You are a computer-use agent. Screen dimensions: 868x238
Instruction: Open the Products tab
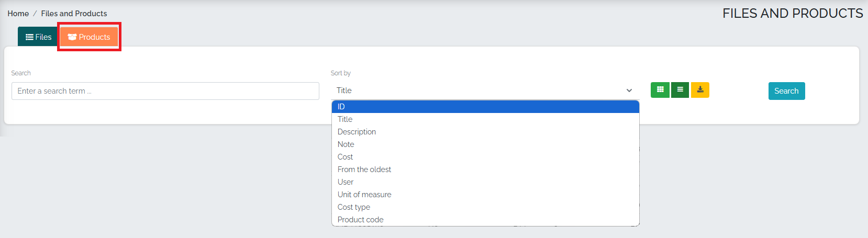[x=89, y=37]
